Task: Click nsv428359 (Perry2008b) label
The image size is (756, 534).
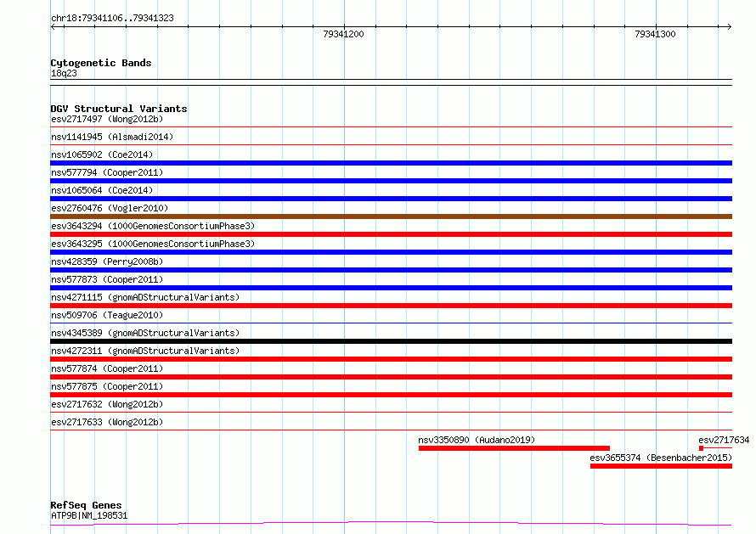Action: click(107, 261)
